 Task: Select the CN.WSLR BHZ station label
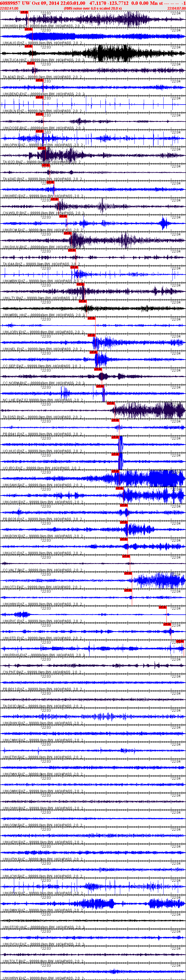click(x=43, y=213)
